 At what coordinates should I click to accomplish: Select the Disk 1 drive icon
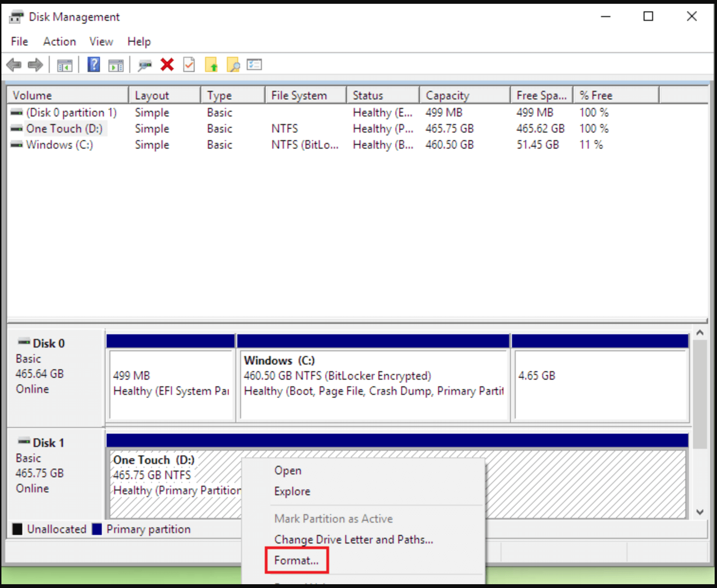pyautogui.click(x=24, y=441)
